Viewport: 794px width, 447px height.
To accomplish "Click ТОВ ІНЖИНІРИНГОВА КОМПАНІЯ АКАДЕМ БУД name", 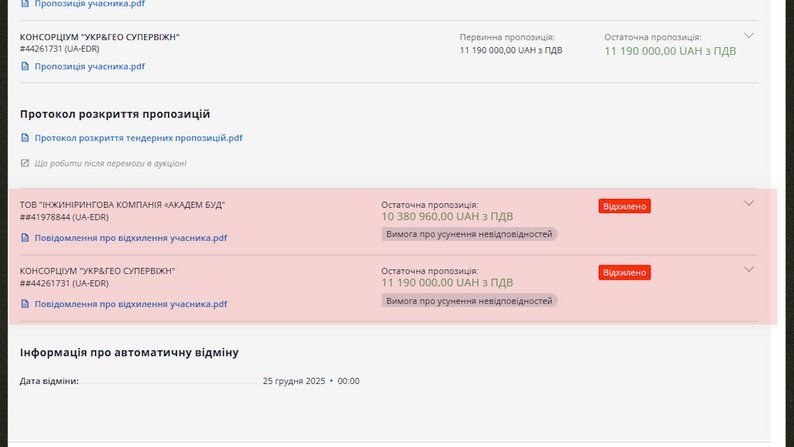I will coord(122,205).
